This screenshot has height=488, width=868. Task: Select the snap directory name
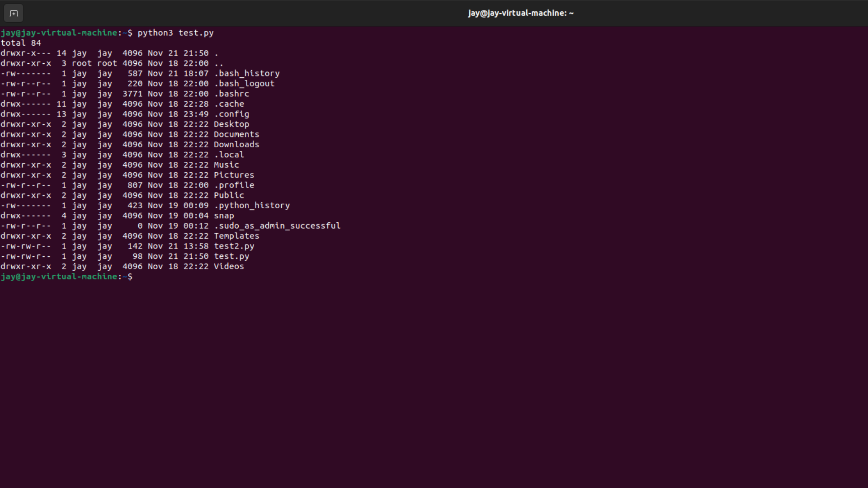tap(224, 216)
